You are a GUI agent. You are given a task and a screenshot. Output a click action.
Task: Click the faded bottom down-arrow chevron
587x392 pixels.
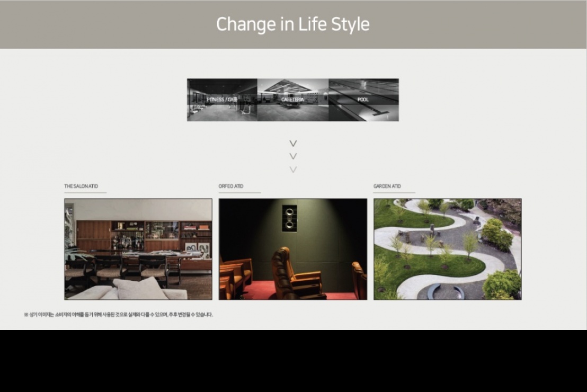293,170
